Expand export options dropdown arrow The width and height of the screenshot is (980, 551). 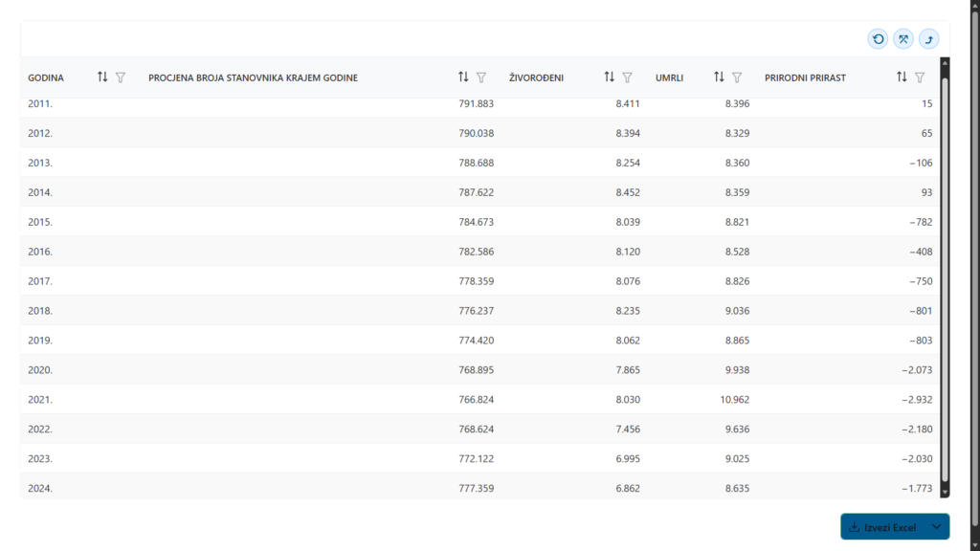pyautogui.click(x=937, y=527)
